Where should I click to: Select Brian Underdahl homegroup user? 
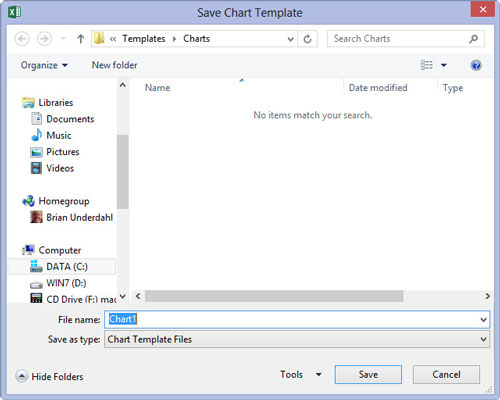coord(72,217)
